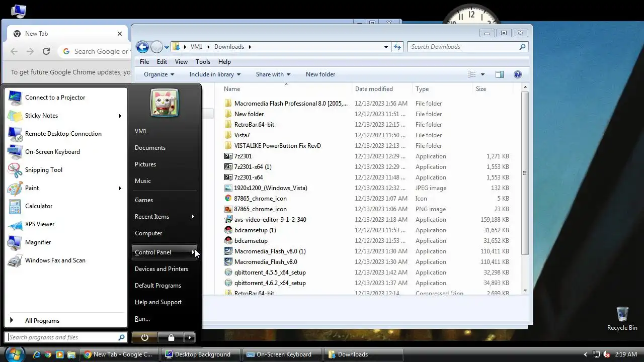Open the change view dropdown arrow

coord(482,74)
